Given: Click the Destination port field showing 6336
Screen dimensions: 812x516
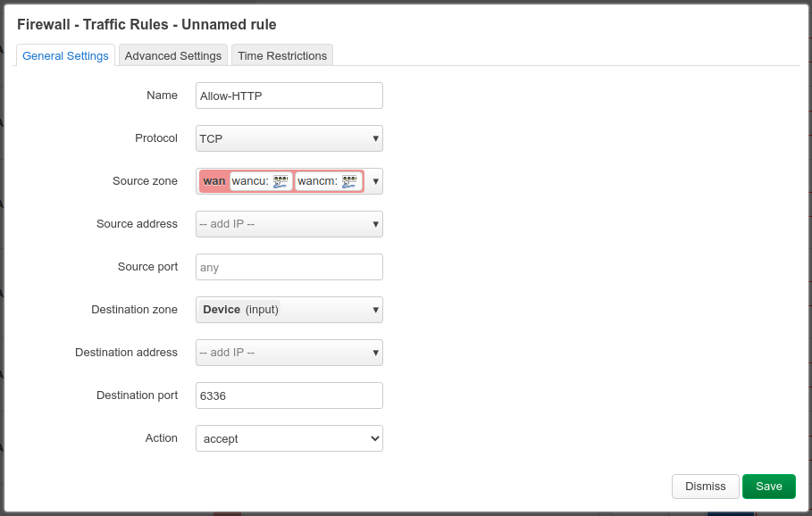Looking at the screenshot, I should 289,395.
